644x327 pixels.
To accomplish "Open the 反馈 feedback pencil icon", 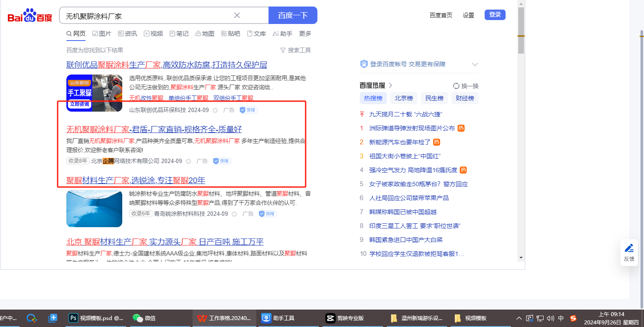I will click(629, 252).
